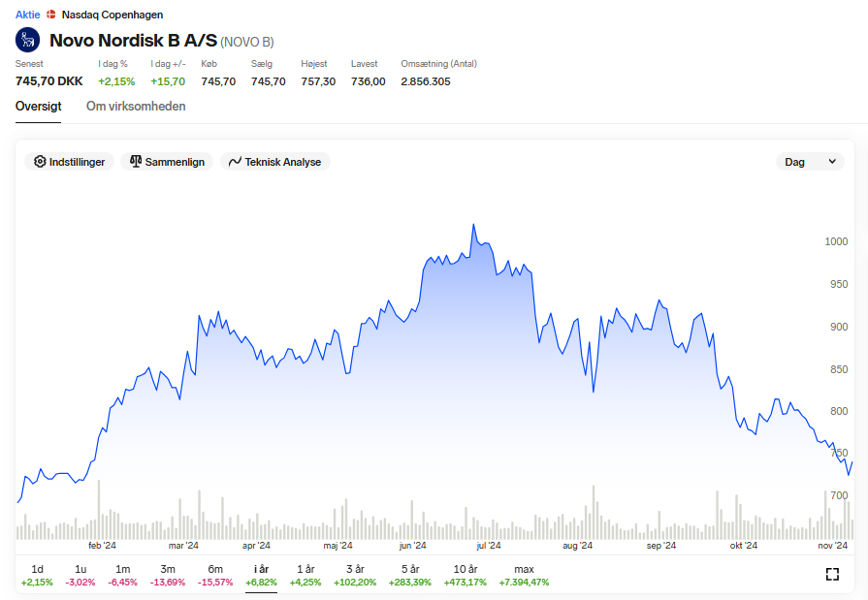Click the 800 price axis label

click(839, 411)
